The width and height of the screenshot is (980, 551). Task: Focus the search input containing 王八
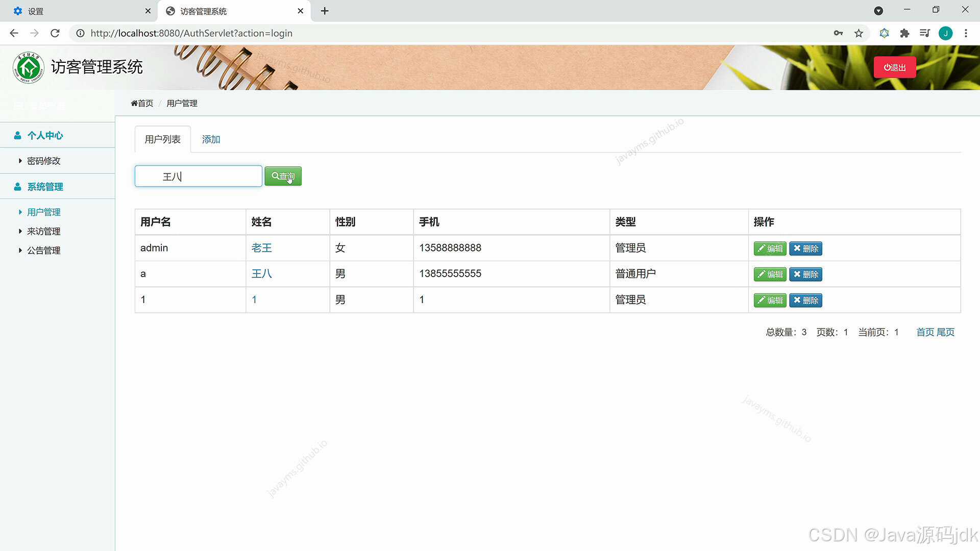199,176
